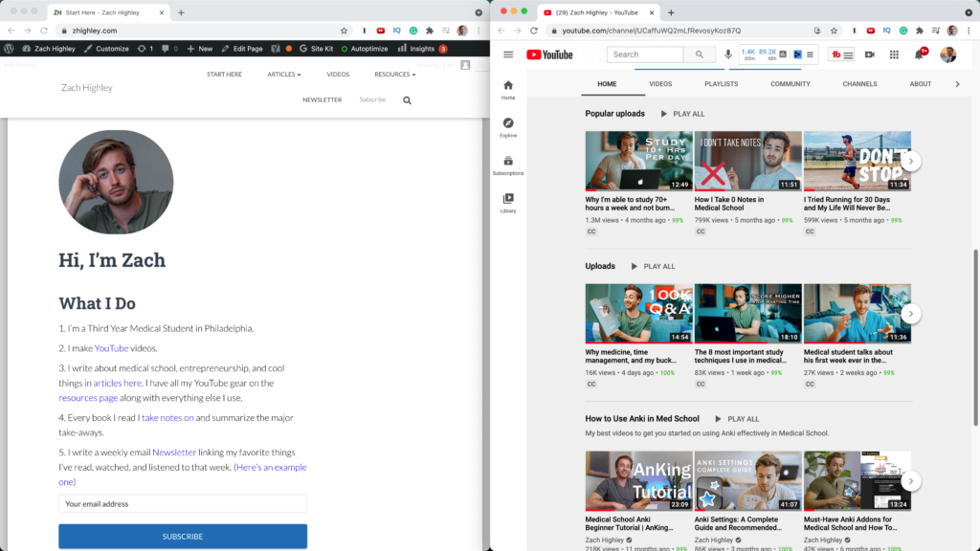This screenshot has width=980, height=551.
Task: Open the WordPress logo menu in admin bar
Action: 9,48
